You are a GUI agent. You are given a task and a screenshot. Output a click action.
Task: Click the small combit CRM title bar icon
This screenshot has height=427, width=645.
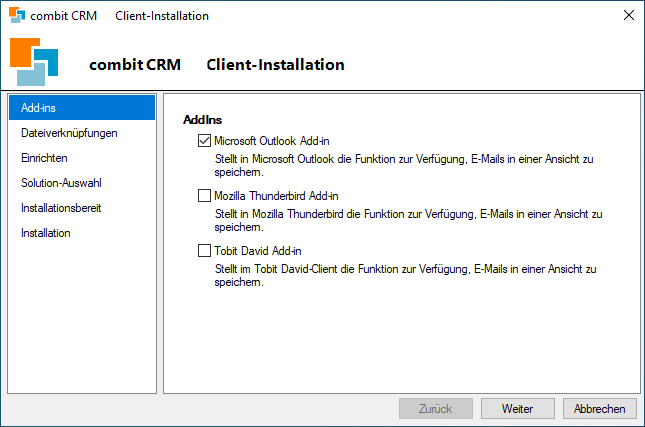17,15
